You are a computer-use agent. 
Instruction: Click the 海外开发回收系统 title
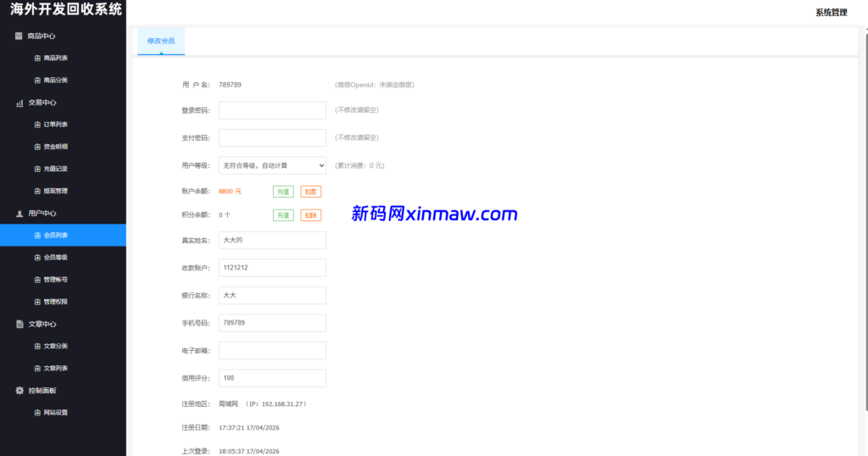(66, 9)
